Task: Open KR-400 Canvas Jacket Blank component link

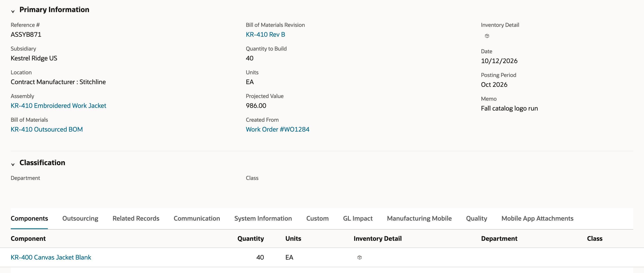Action: (x=51, y=257)
